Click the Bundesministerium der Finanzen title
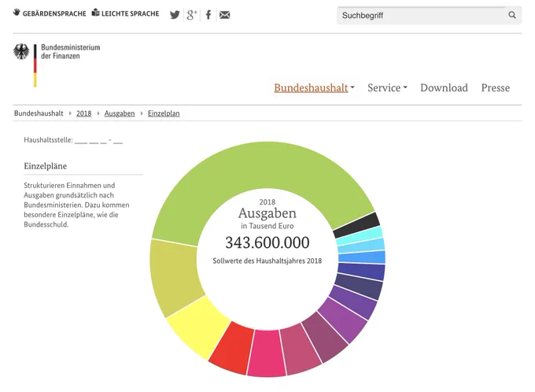The height and width of the screenshot is (392, 535). (70, 52)
